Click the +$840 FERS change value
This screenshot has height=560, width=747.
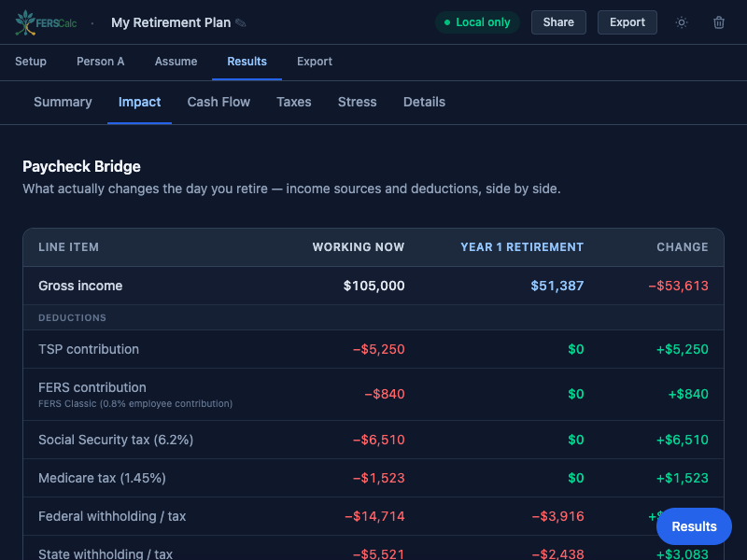click(x=688, y=394)
